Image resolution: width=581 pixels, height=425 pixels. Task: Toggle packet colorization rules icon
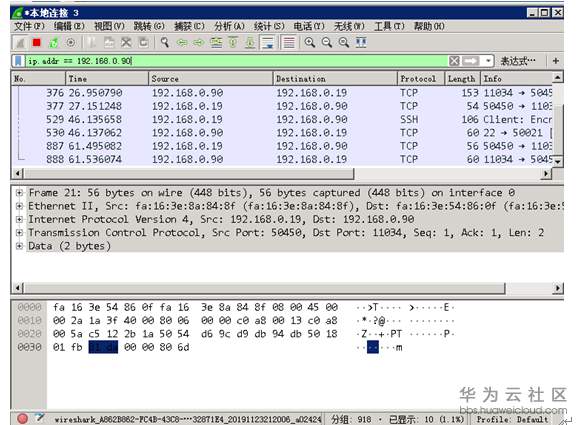tap(289, 43)
